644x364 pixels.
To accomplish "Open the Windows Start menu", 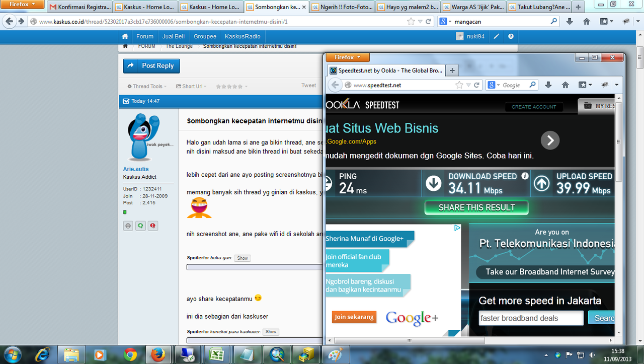I will pos(13,354).
